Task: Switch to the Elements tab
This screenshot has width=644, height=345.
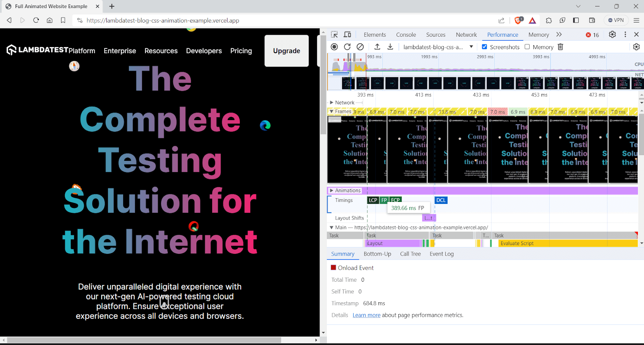Action: pos(375,35)
